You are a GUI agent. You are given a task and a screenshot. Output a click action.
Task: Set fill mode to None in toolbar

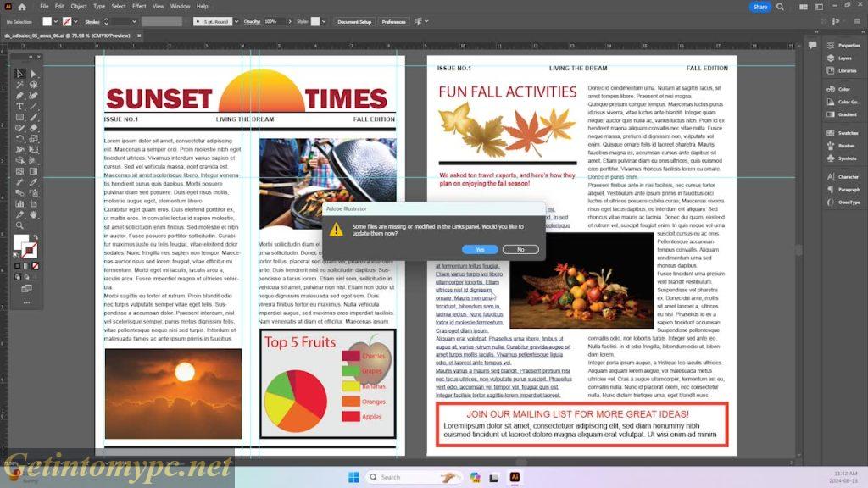(x=35, y=266)
